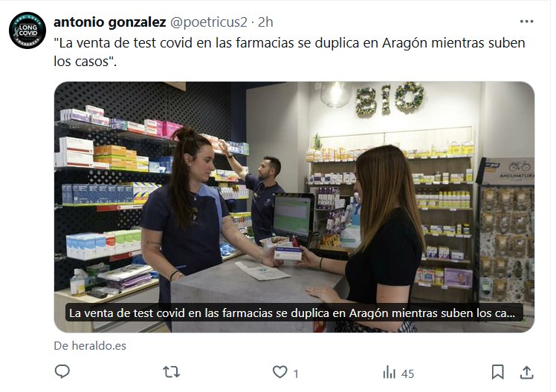Screen dimensions: 556x392
Task: Share the post via upload arrow icon
Action: [526, 372]
